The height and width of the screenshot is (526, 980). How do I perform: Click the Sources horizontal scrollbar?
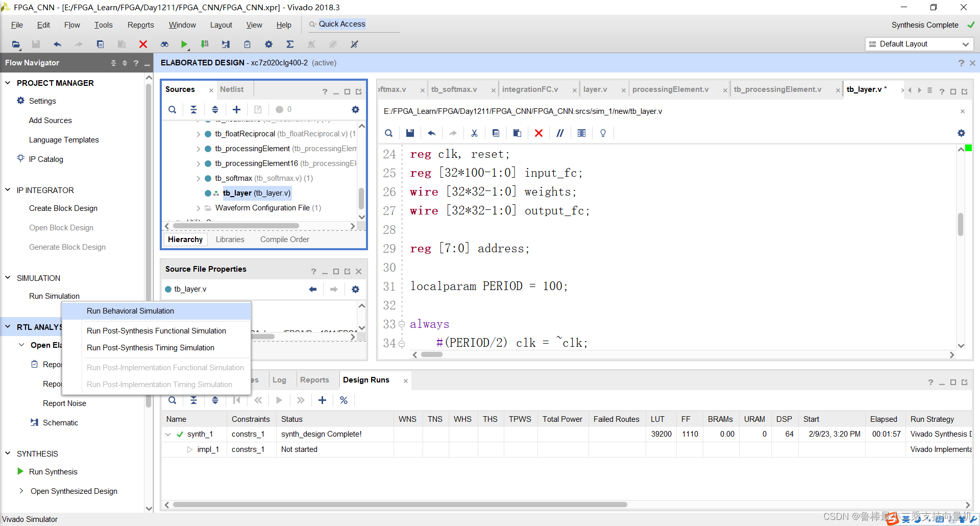pyautogui.click(x=236, y=226)
